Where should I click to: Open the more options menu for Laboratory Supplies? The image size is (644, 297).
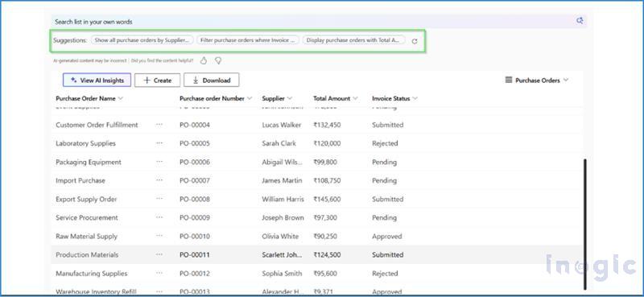(x=159, y=143)
